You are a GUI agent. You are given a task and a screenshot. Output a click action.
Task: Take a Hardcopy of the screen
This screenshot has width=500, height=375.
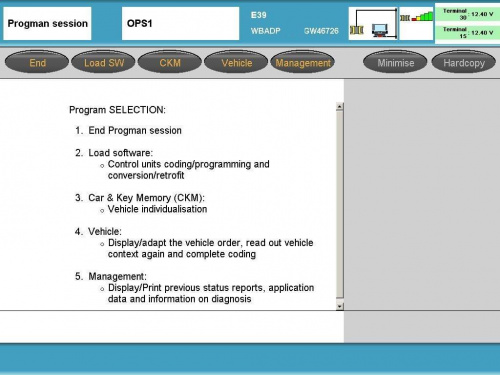click(464, 62)
